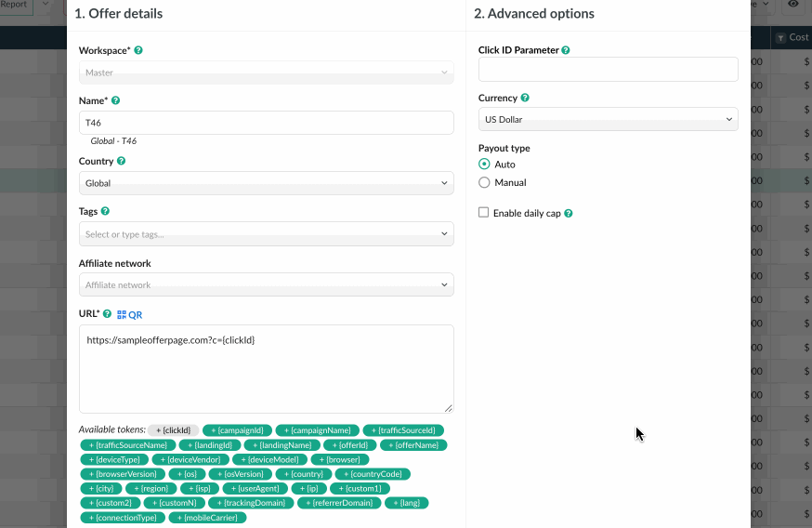Add the {campaignId} token
The width and height of the screenshot is (812, 528).
click(237, 430)
